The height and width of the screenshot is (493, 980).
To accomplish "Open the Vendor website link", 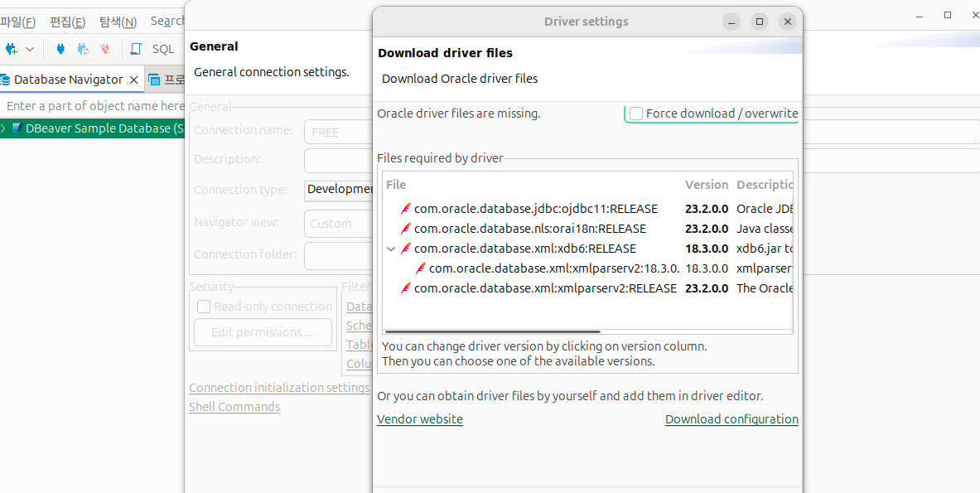I will (x=419, y=419).
